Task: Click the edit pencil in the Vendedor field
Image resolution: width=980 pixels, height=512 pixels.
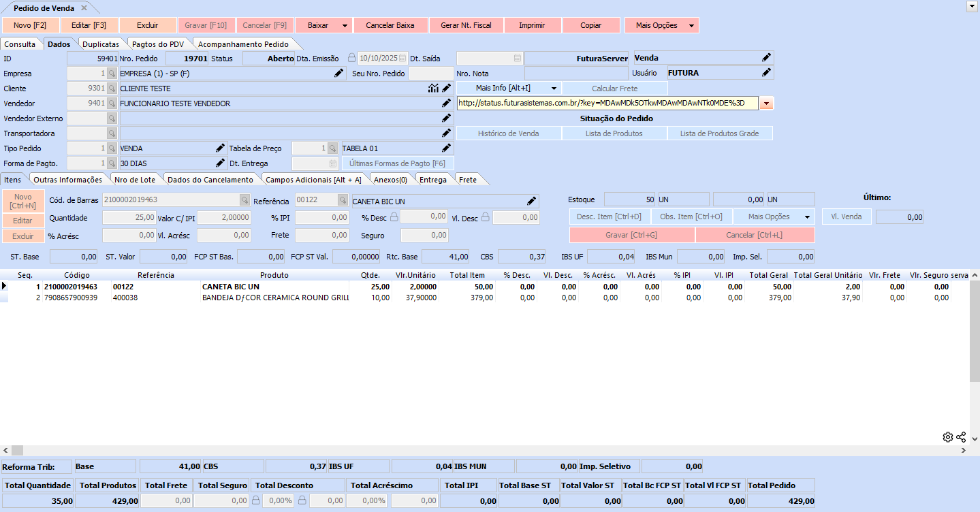Action: click(446, 103)
